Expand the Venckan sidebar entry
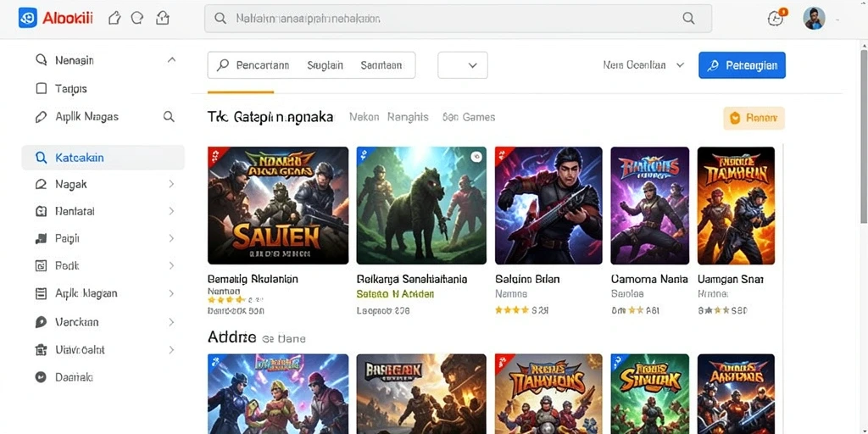Screen dimensions: 868x434 (171, 322)
